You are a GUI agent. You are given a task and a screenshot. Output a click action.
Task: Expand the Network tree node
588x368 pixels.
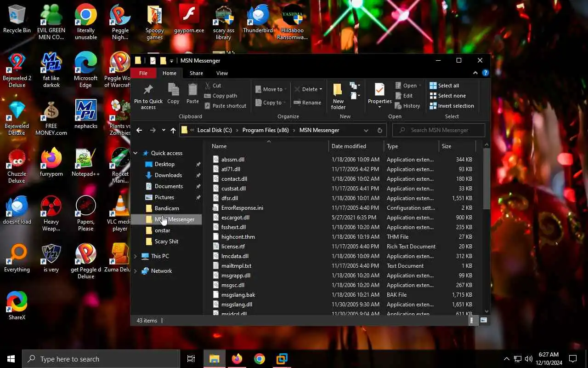pyautogui.click(x=136, y=271)
